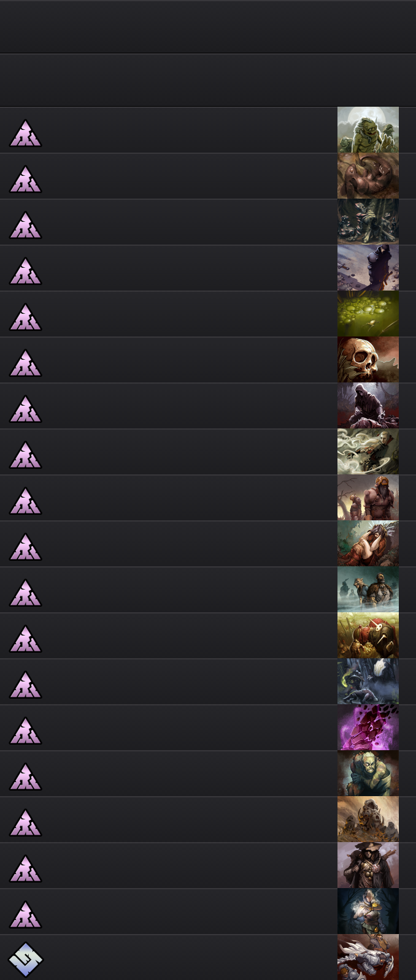Screen dimensions: 416x980
Task: Open the large skull card artwork
Action: click(x=368, y=360)
